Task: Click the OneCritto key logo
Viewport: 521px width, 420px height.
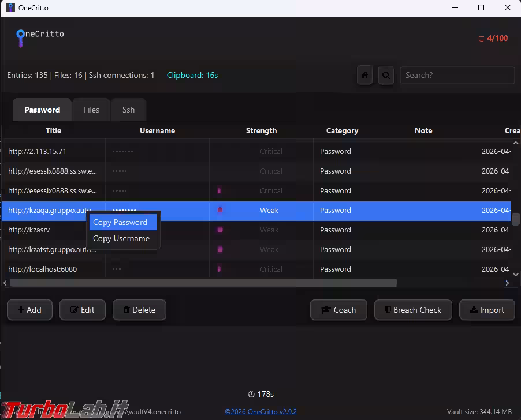Action: (x=21, y=37)
